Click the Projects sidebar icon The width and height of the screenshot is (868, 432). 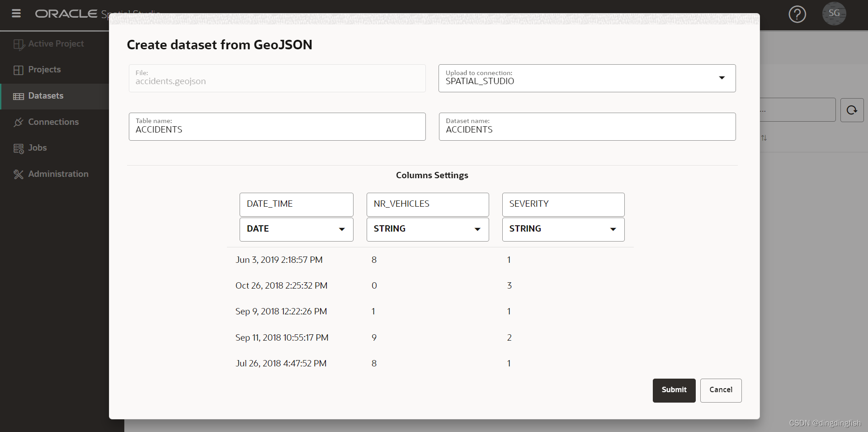(x=19, y=70)
